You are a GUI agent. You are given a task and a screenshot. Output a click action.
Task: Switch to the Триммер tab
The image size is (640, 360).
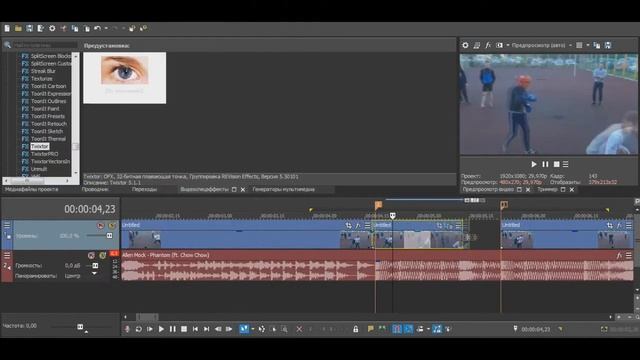547,189
